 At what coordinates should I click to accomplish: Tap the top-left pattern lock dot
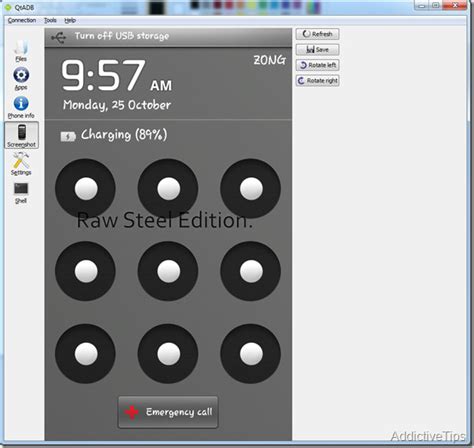coord(86,189)
